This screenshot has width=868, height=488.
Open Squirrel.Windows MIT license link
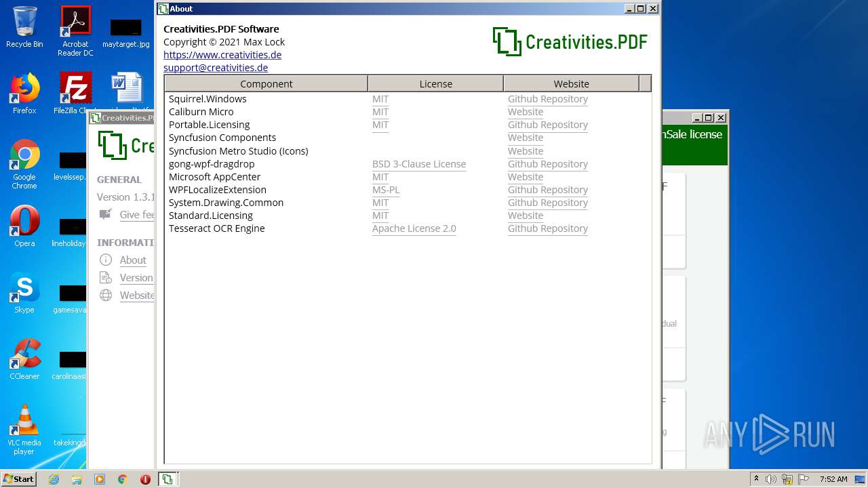click(380, 99)
